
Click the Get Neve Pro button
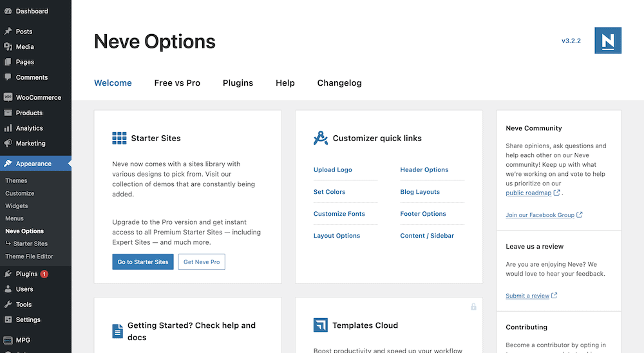point(202,262)
